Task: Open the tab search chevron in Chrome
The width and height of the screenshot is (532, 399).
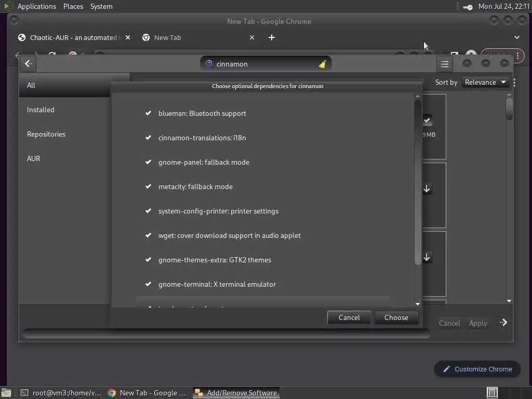Action: (517, 37)
